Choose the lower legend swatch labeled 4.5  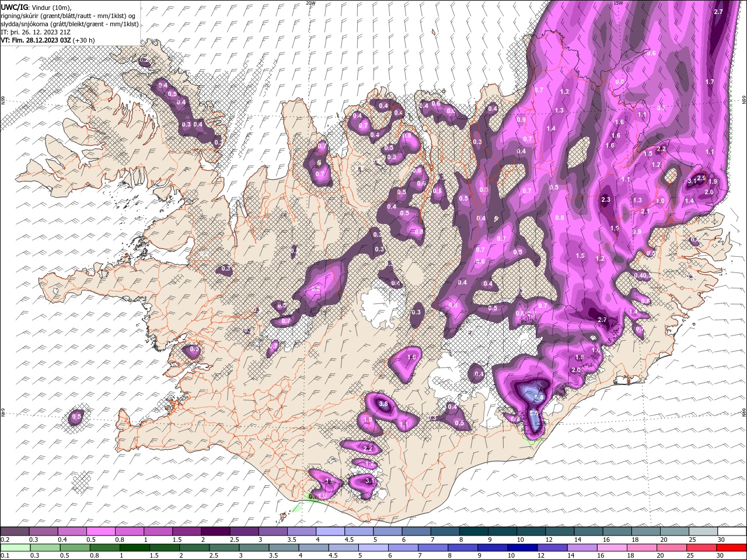point(343,548)
